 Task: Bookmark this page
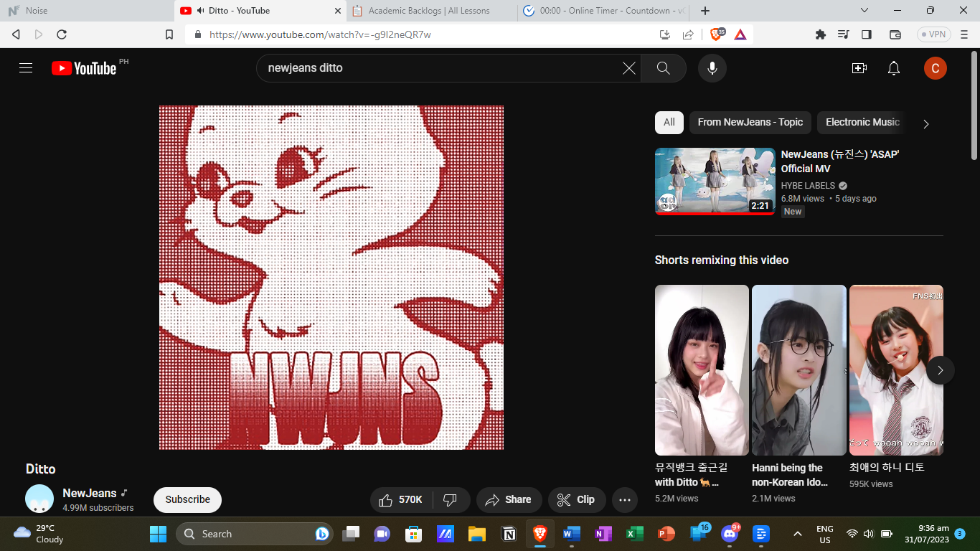click(169, 34)
